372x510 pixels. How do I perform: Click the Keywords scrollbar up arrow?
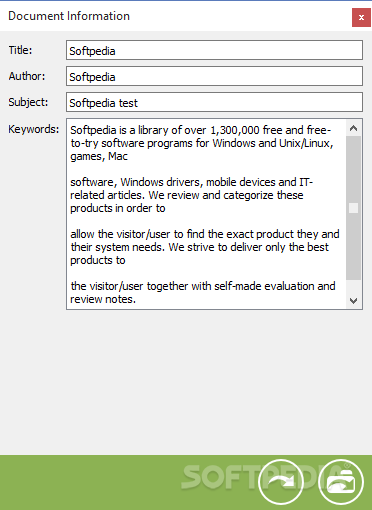tap(354, 128)
